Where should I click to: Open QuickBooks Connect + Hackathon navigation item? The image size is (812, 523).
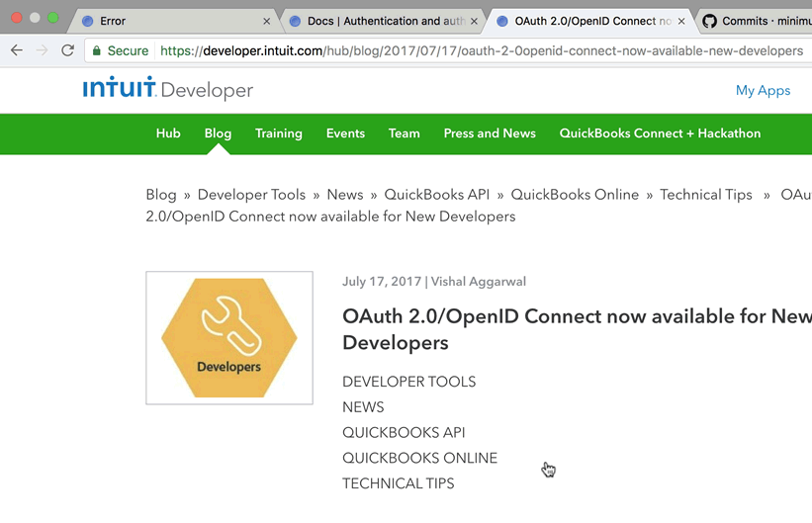tap(661, 133)
